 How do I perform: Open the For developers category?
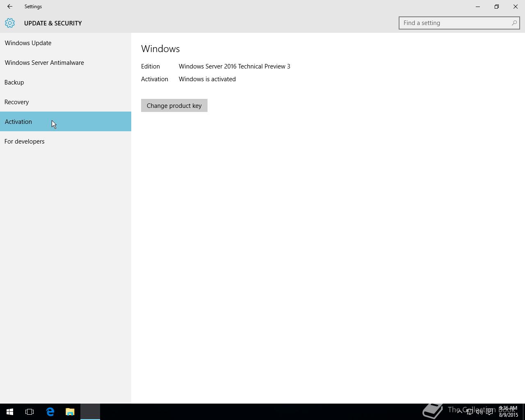pyautogui.click(x=66, y=141)
